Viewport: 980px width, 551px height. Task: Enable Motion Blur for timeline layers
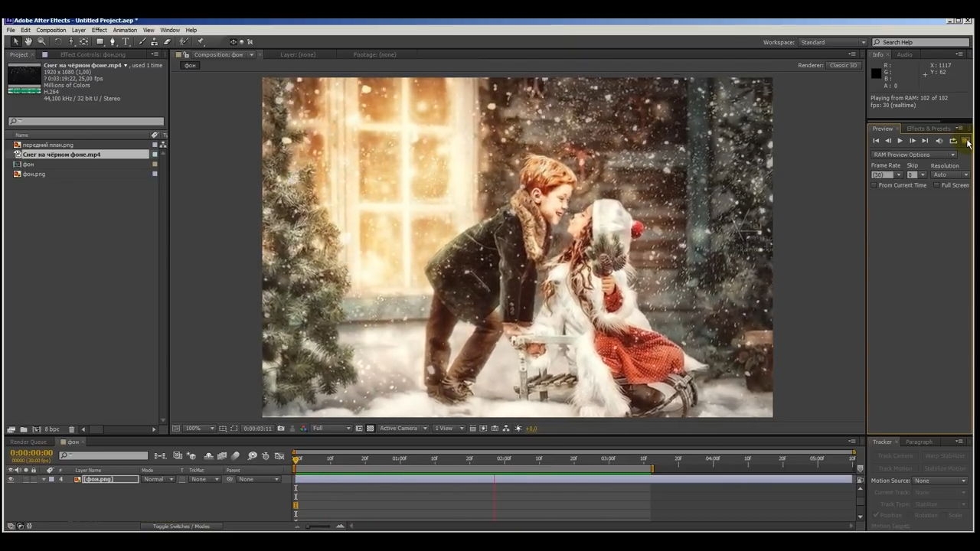point(235,456)
